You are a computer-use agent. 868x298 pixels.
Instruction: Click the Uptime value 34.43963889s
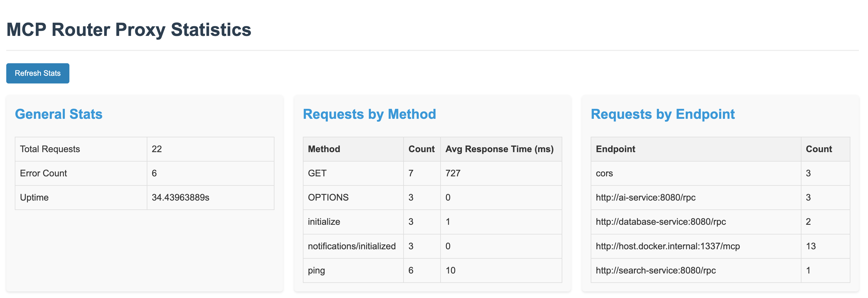[x=181, y=197]
